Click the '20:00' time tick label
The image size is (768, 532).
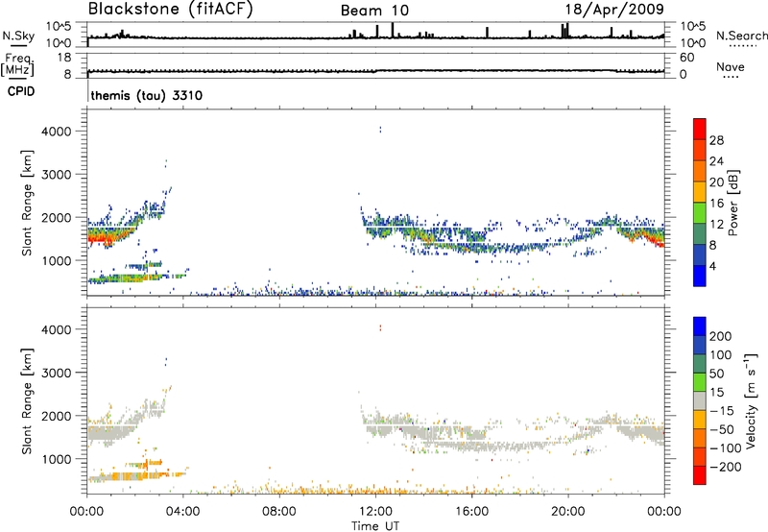pos(567,512)
